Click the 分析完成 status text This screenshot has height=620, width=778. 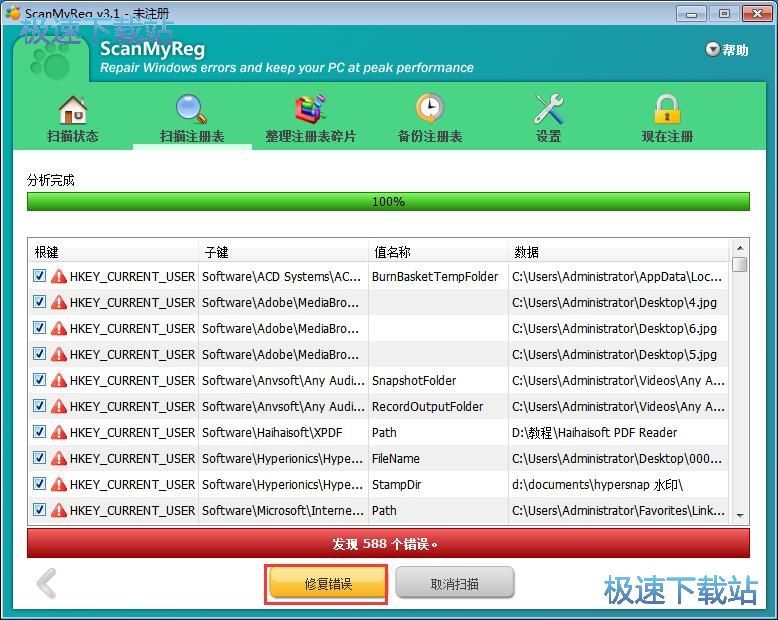[x=51, y=180]
